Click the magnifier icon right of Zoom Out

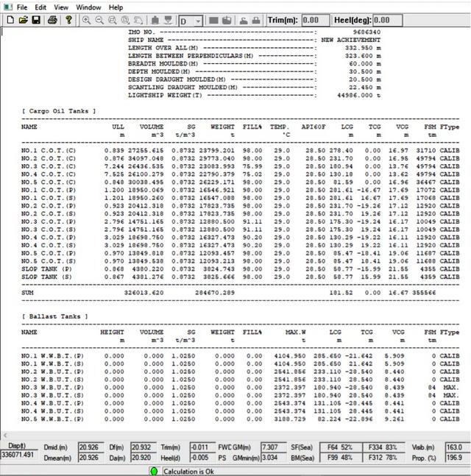point(113,21)
